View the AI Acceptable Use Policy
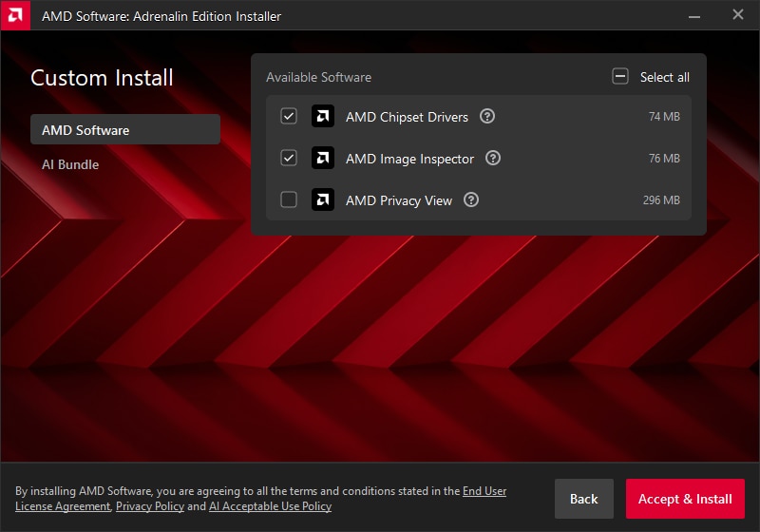 (x=270, y=506)
